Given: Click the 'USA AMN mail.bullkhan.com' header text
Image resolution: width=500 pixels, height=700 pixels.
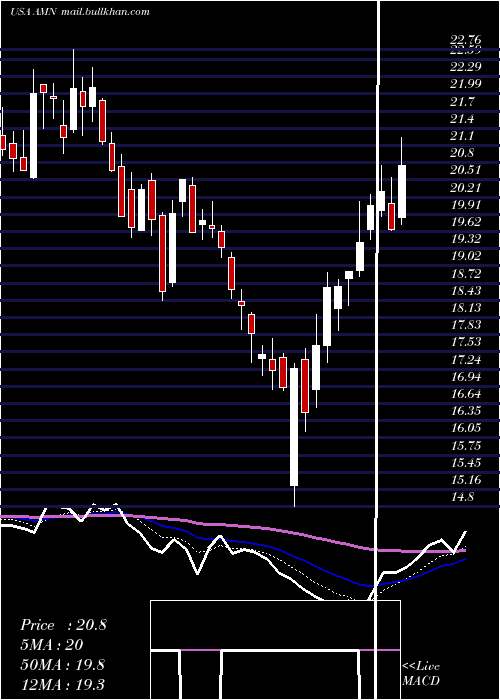Looking at the screenshot, I should pos(79,12).
